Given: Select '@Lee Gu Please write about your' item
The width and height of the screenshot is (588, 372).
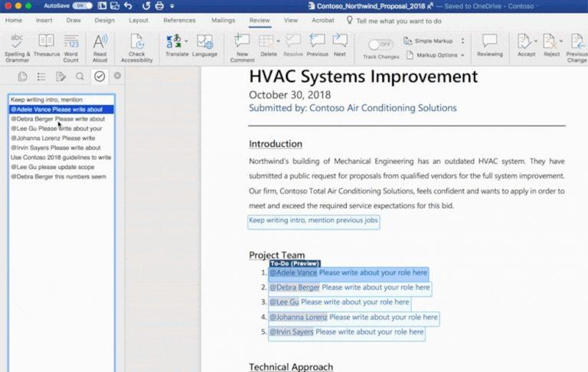Looking at the screenshot, I should [x=61, y=129].
